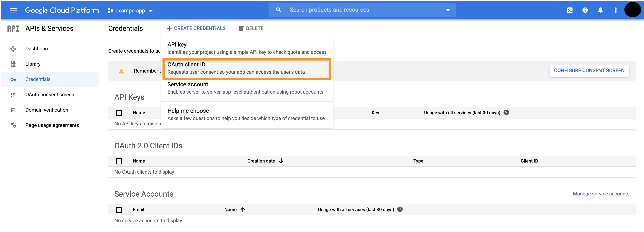Viewport: 644px width, 232px height.
Task: Expand the search bar dropdown arrow
Action: click(x=448, y=10)
